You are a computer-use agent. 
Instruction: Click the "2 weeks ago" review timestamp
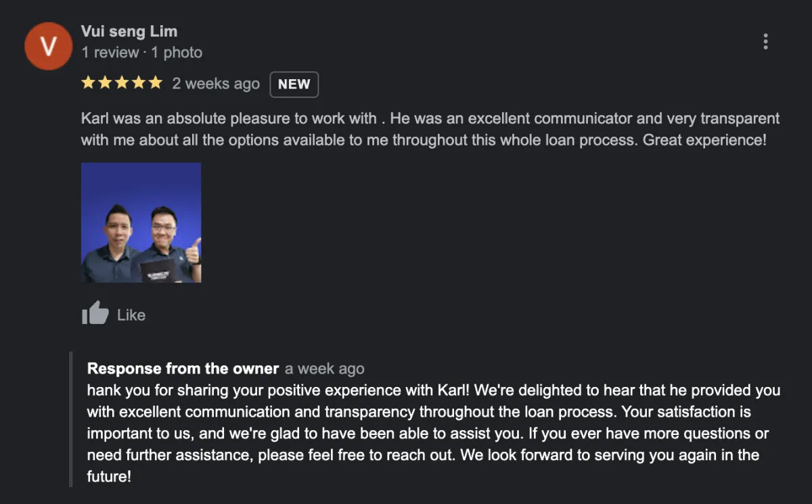216,84
